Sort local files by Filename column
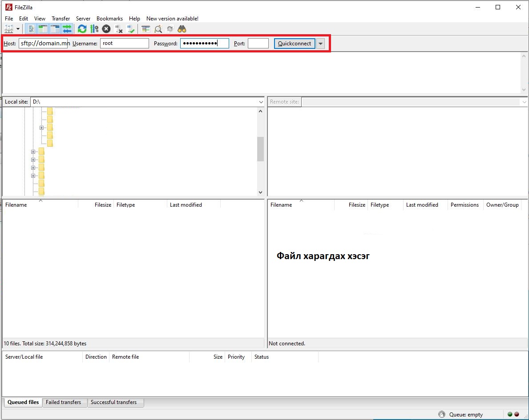 40,205
